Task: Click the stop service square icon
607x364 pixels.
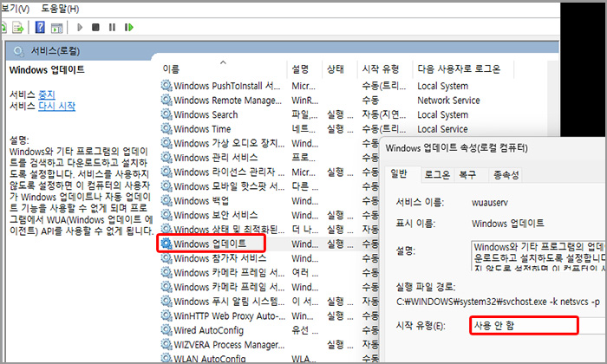Action: click(95, 28)
